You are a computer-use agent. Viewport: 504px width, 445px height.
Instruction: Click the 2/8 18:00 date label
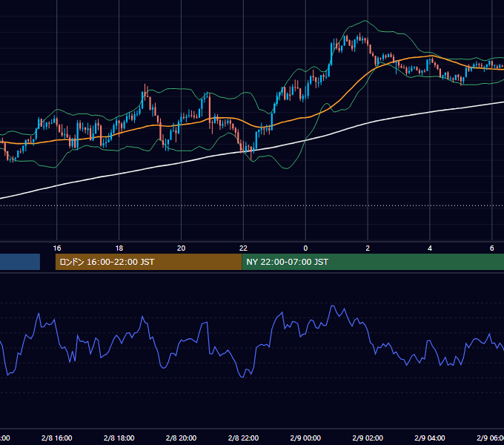click(x=119, y=438)
